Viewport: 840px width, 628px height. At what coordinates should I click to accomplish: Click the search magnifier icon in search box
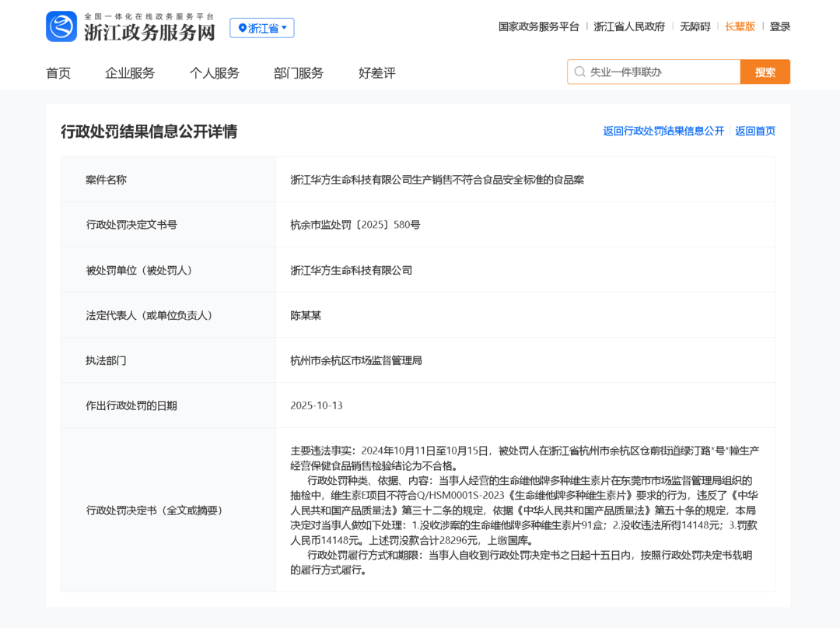point(579,72)
